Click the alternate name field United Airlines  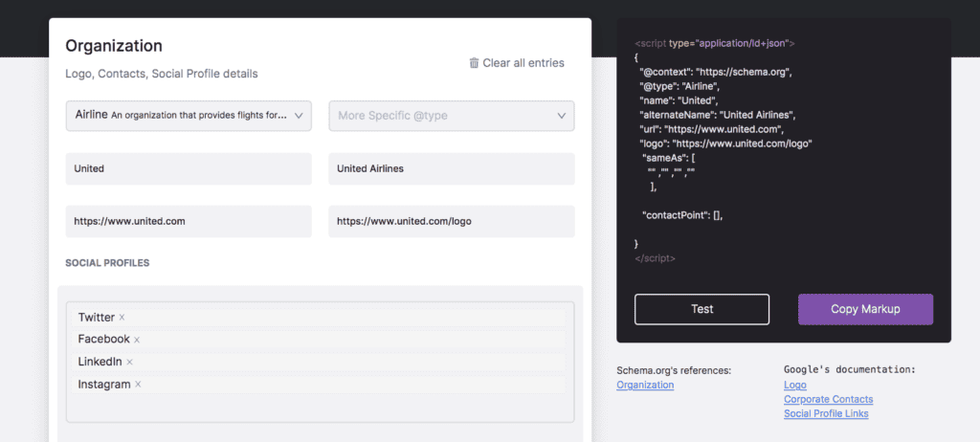click(x=452, y=168)
